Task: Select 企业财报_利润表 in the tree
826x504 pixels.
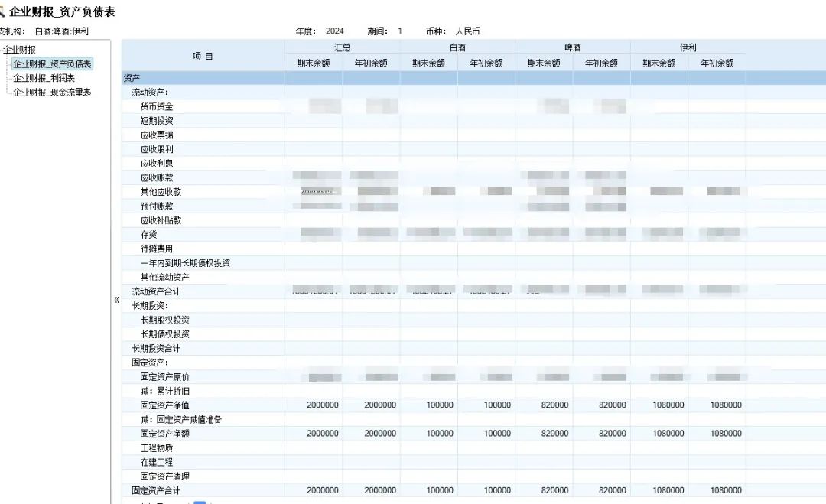Action: click(x=44, y=78)
